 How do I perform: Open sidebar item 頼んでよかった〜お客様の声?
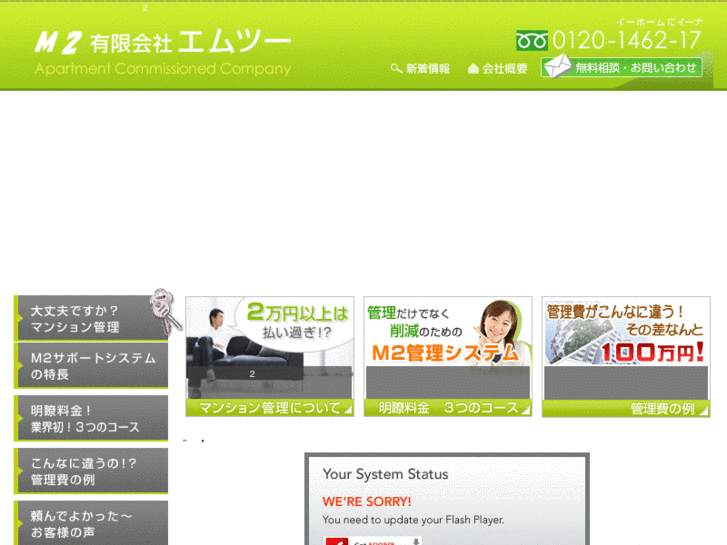click(91, 523)
